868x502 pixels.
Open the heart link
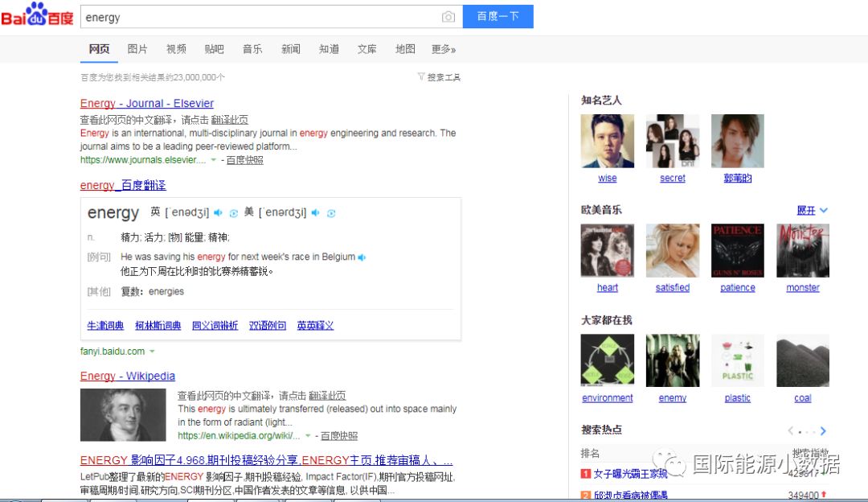(x=608, y=287)
